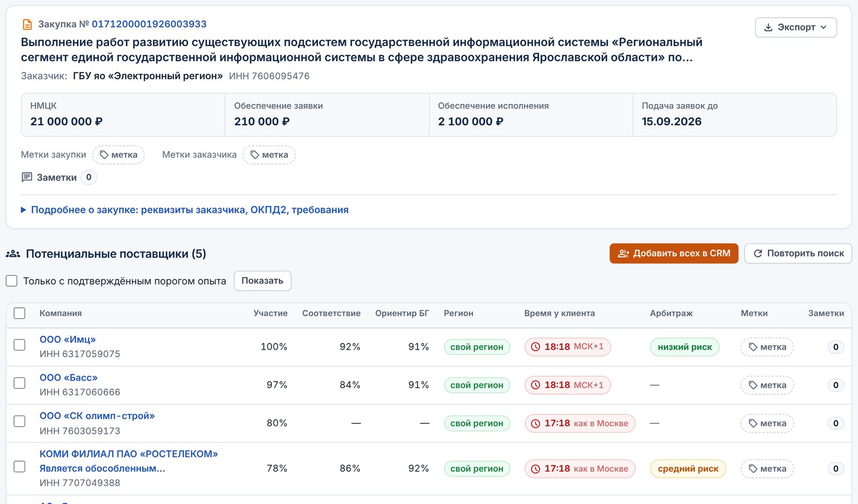The image size is (858, 504).
Task: Enable Только с подтверждённым порогом опыта checkbox
Action: [12, 281]
